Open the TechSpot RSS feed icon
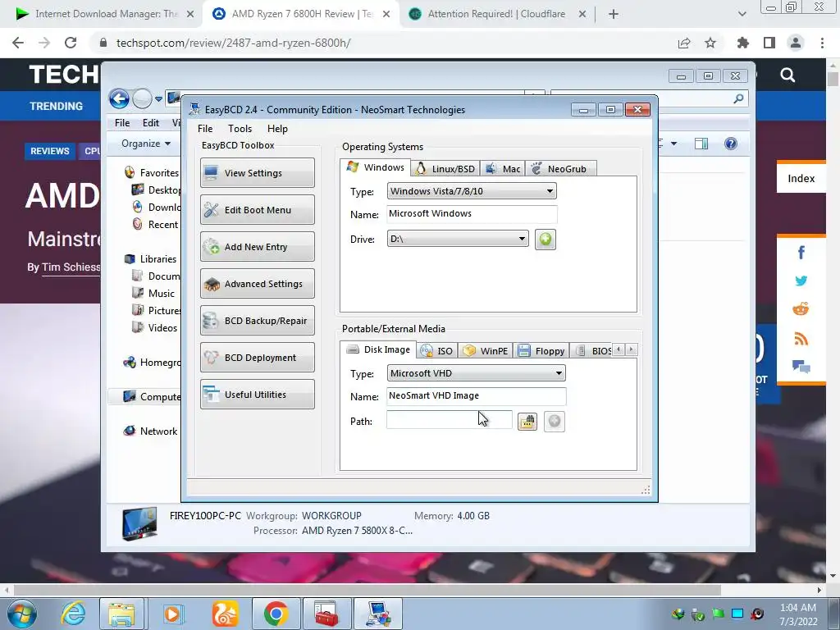 [x=801, y=339]
